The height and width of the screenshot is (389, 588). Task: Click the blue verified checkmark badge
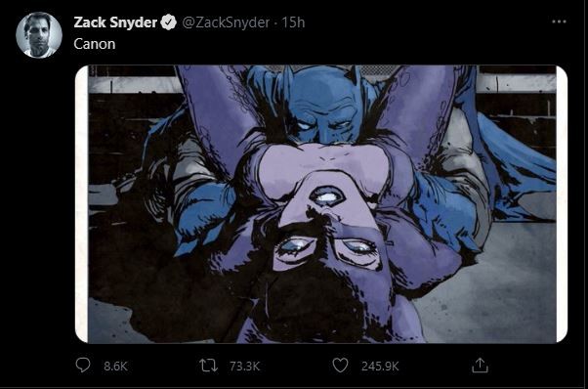coord(168,22)
